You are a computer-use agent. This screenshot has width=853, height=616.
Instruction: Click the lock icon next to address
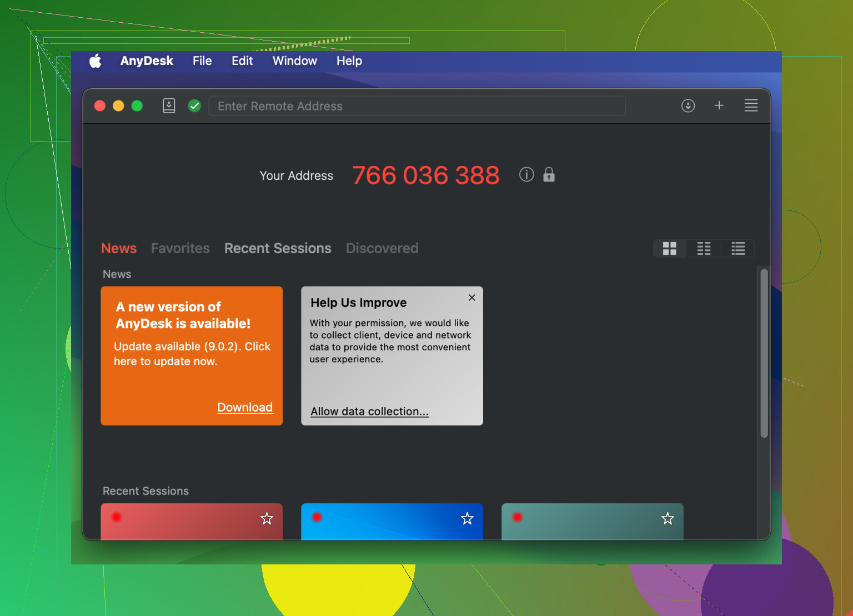click(549, 174)
